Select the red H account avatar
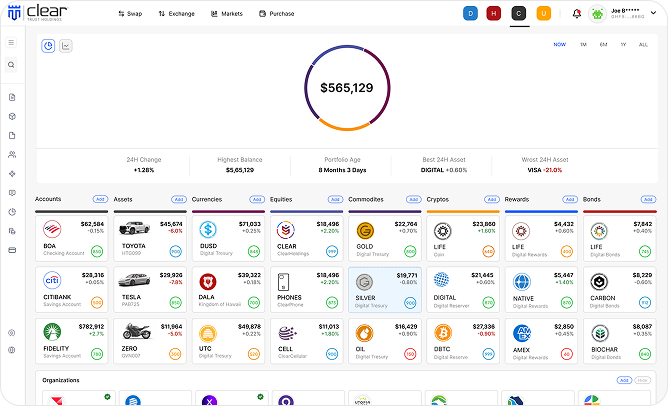668x406 pixels. click(x=494, y=14)
